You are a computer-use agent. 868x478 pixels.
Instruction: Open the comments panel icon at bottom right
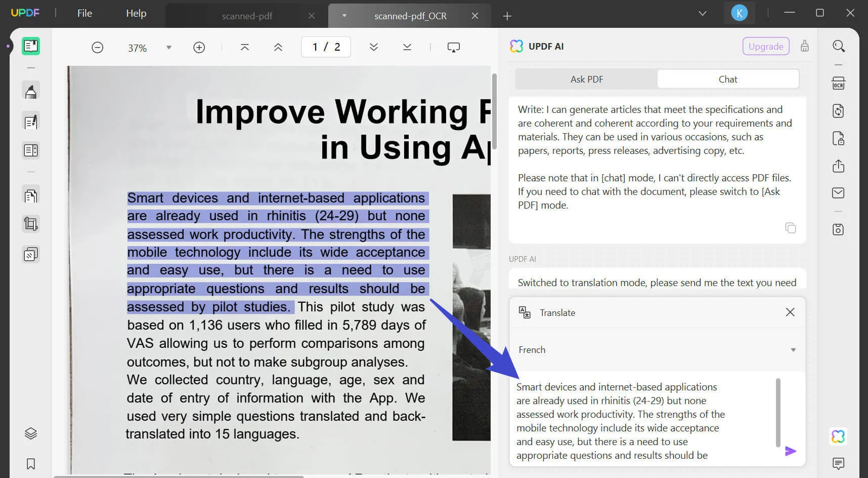(839, 463)
